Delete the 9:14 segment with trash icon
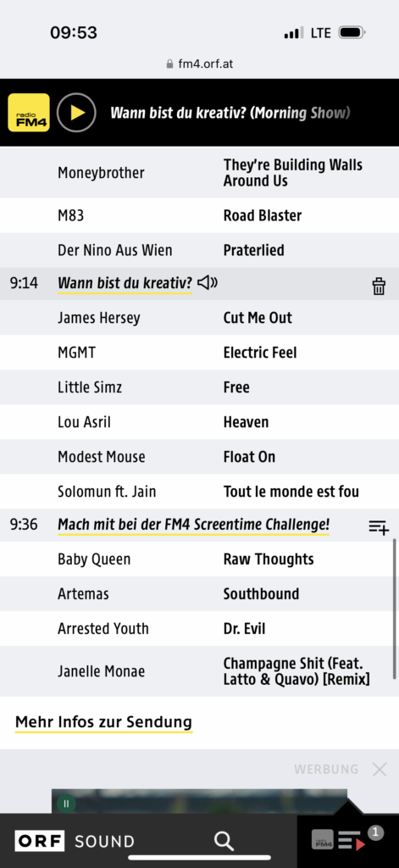Screen dimensions: 399x868 point(379,287)
